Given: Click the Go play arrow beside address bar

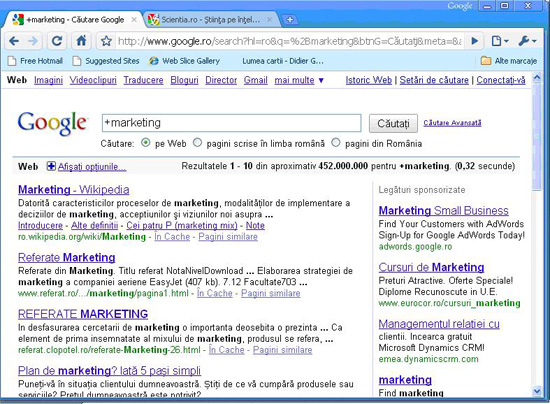Looking at the screenshot, I should pos(475,41).
